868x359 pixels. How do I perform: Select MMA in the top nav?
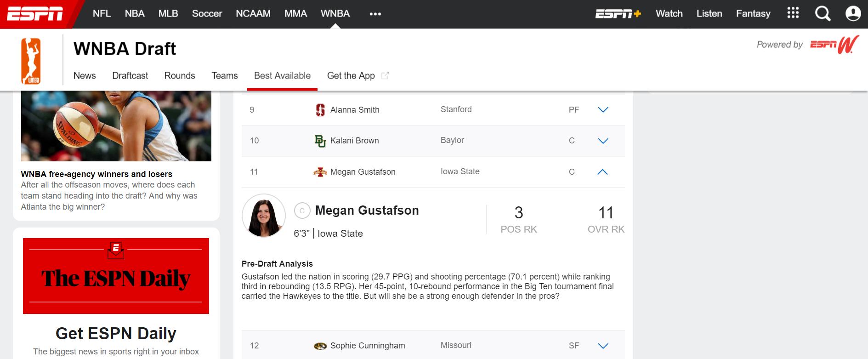[295, 14]
